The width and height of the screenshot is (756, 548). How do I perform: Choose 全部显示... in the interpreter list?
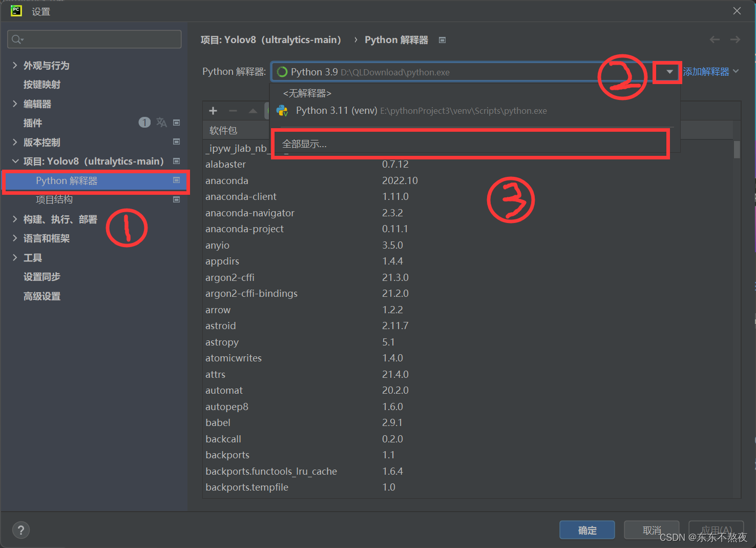tap(475, 144)
